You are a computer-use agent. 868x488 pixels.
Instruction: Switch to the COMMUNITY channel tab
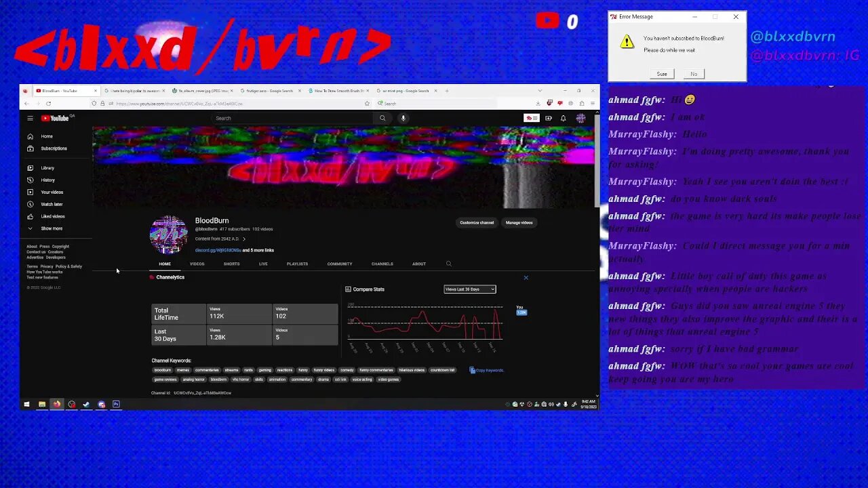[340, 264]
